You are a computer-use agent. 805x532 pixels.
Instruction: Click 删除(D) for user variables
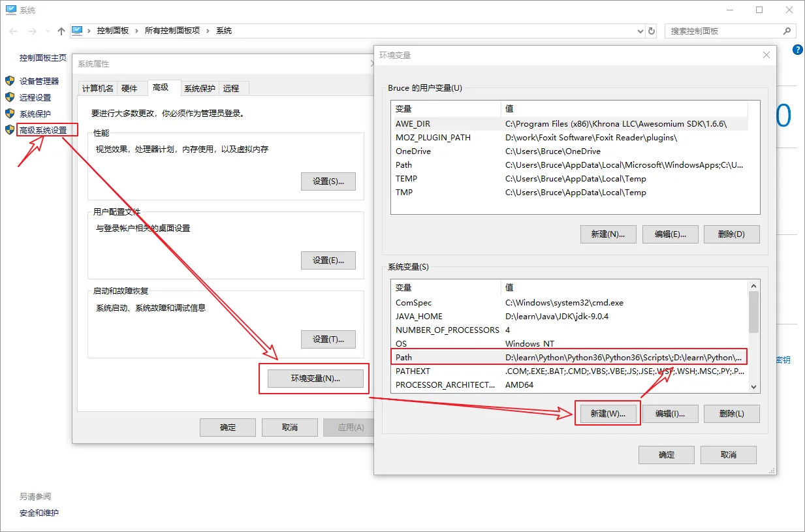click(x=732, y=234)
